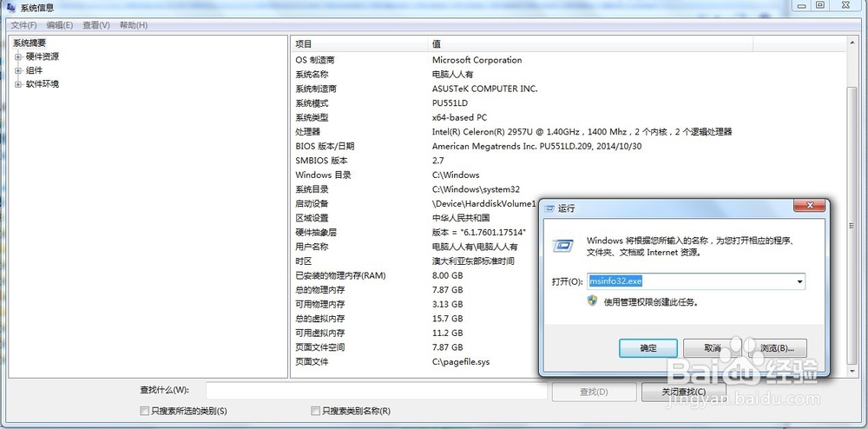Open the 文件(F) menu
Screen dimensions: 868x429
point(23,25)
